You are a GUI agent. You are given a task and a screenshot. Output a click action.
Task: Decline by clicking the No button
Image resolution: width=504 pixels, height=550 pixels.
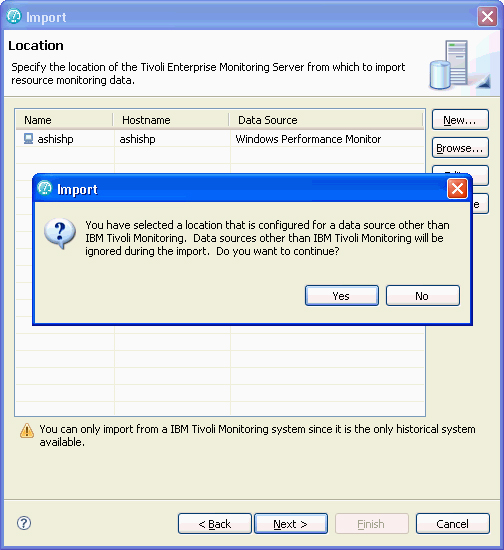point(423,296)
